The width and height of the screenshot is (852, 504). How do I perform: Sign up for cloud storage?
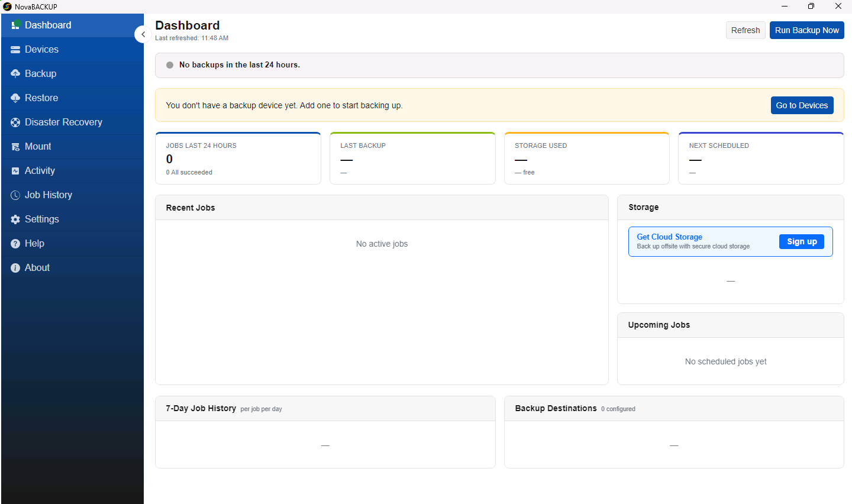pos(802,241)
